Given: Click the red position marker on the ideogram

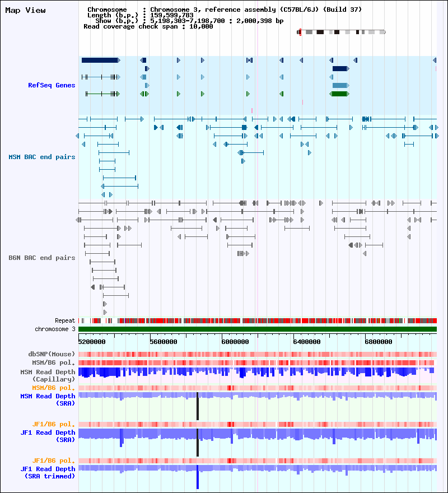Looking at the screenshot, I should 300,32.
